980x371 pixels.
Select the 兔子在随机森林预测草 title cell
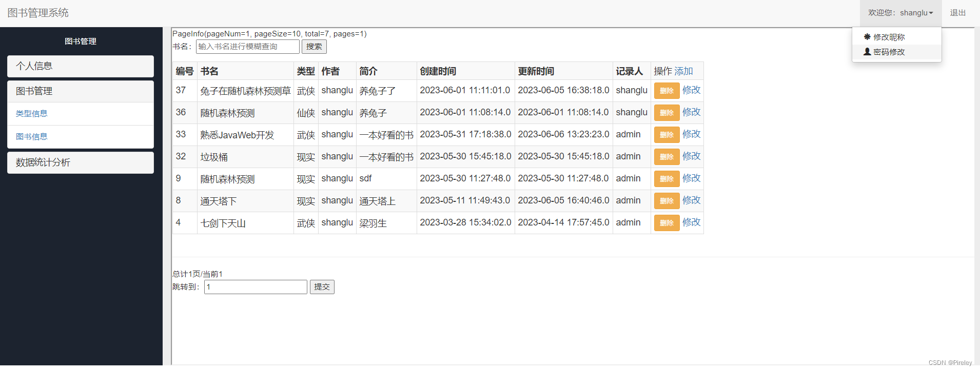245,91
